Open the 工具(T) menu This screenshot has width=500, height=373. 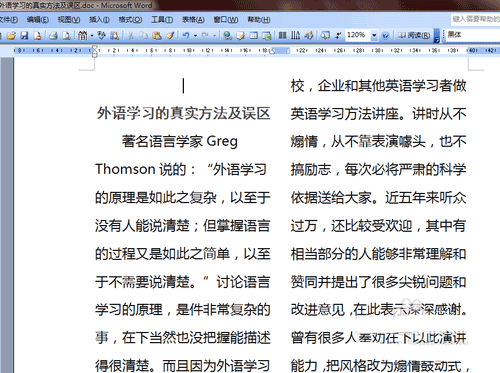(162, 20)
